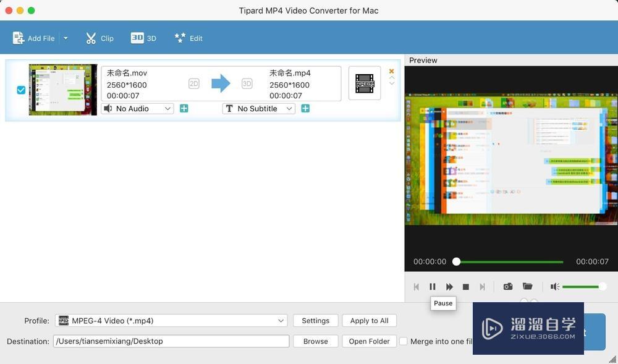Open the Add File dropdown arrow
618x364 pixels.
coord(66,38)
